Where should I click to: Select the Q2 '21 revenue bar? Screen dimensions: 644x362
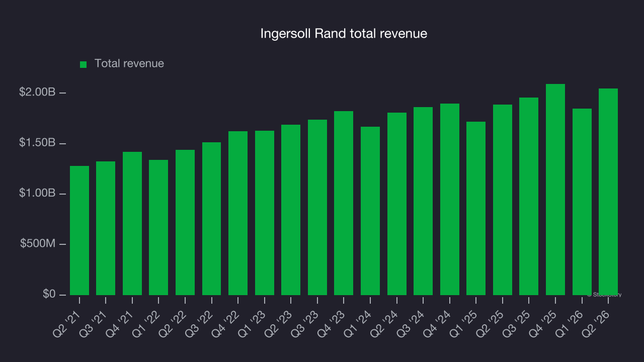(79, 230)
